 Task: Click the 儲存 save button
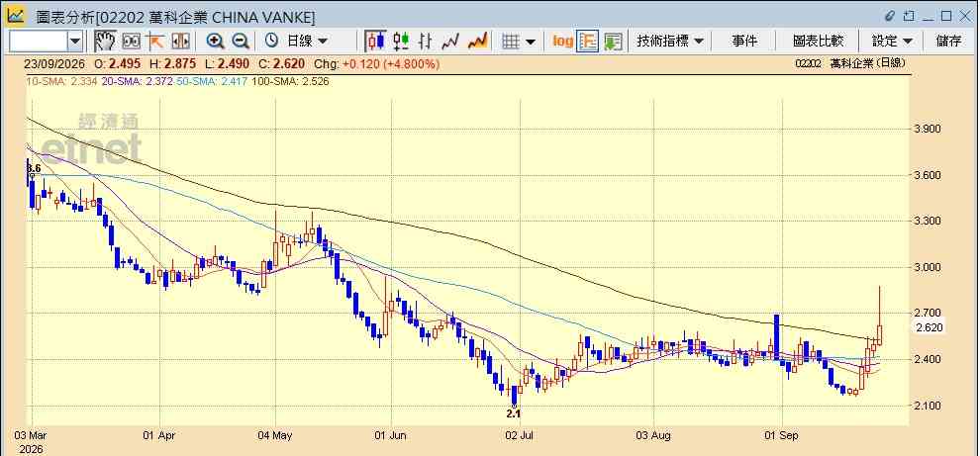point(948,42)
